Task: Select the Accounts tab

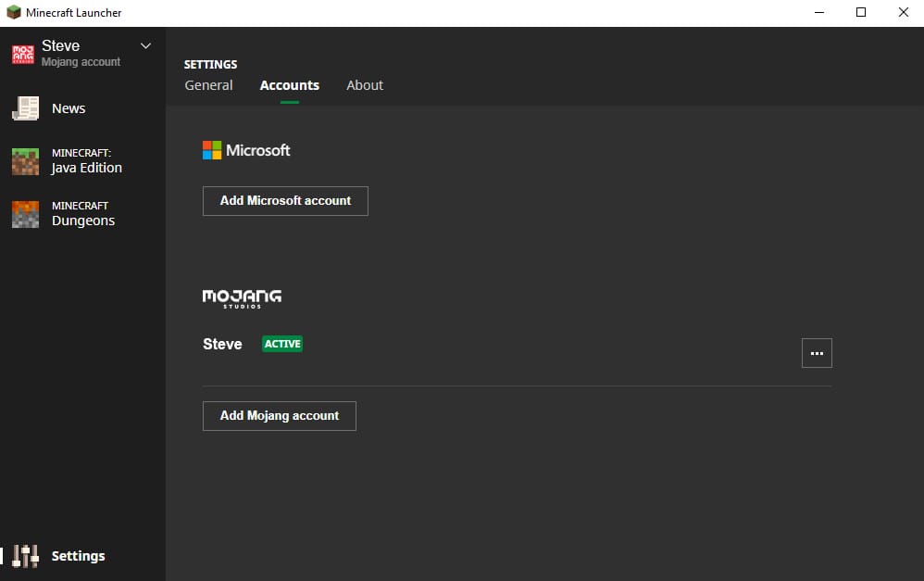Action: point(289,85)
